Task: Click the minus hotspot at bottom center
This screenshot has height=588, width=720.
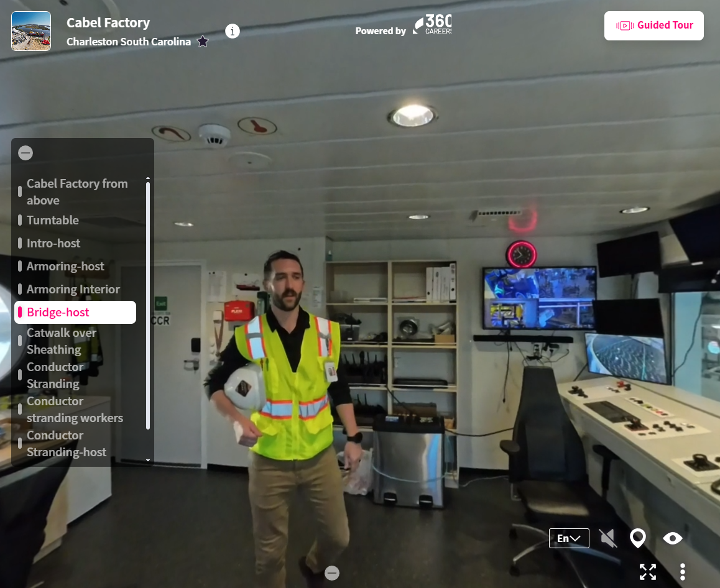Action: pyautogui.click(x=332, y=573)
